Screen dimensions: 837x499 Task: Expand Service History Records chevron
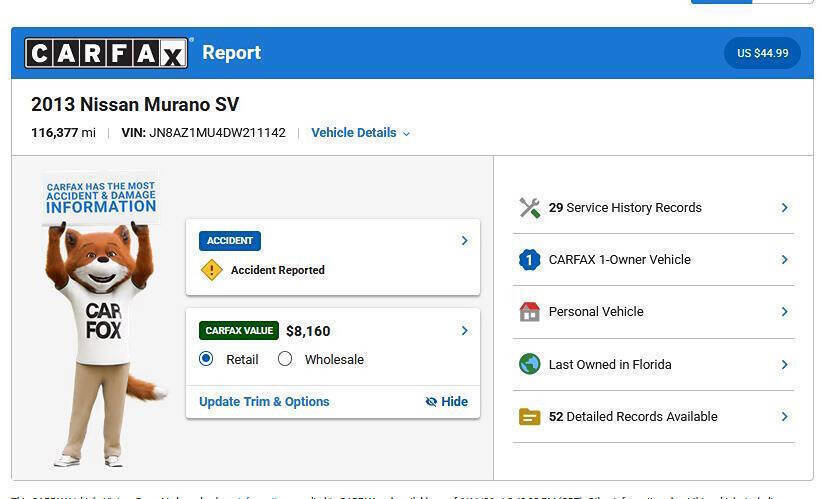pos(785,208)
